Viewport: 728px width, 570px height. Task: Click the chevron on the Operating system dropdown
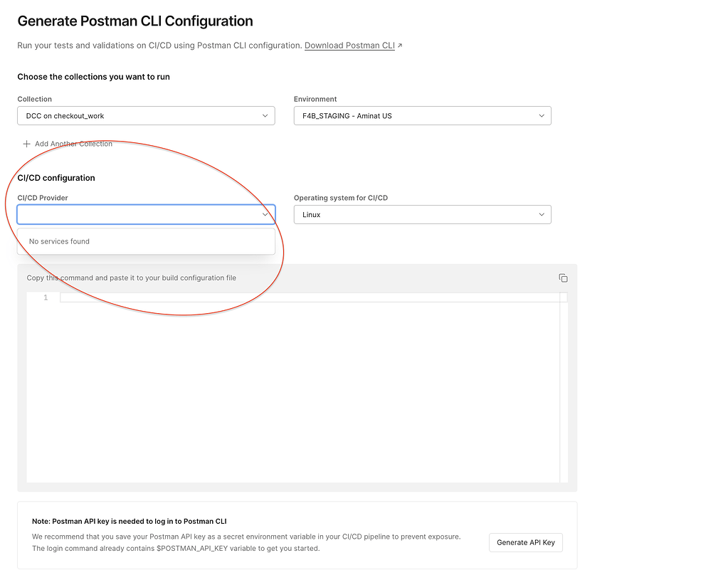pyautogui.click(x=542, y=214)
